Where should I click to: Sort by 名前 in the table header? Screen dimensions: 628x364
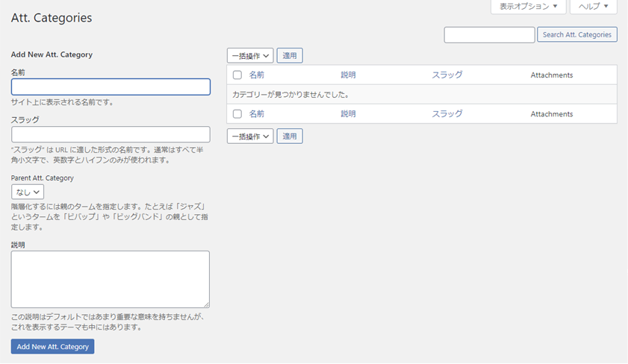click(257, 75)
